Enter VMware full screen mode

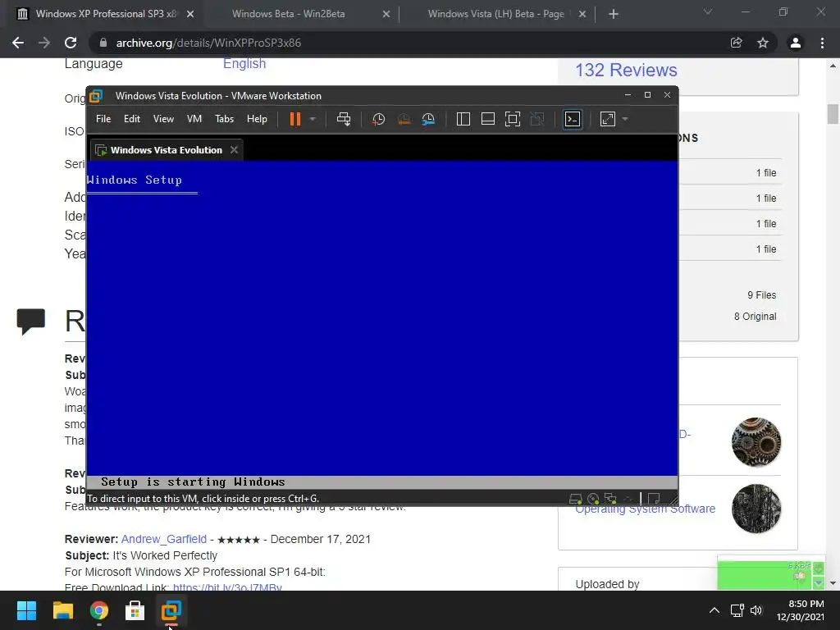[x=513, y=119]
